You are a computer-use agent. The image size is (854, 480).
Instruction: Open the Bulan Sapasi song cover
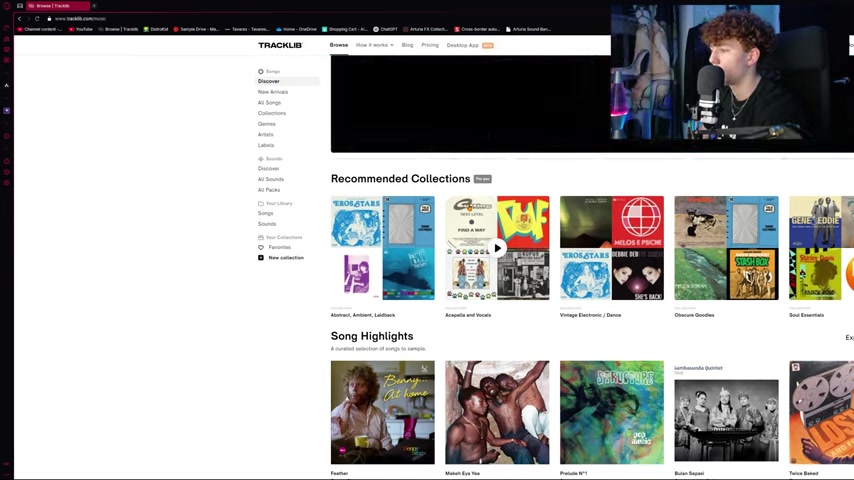[727, 412]
